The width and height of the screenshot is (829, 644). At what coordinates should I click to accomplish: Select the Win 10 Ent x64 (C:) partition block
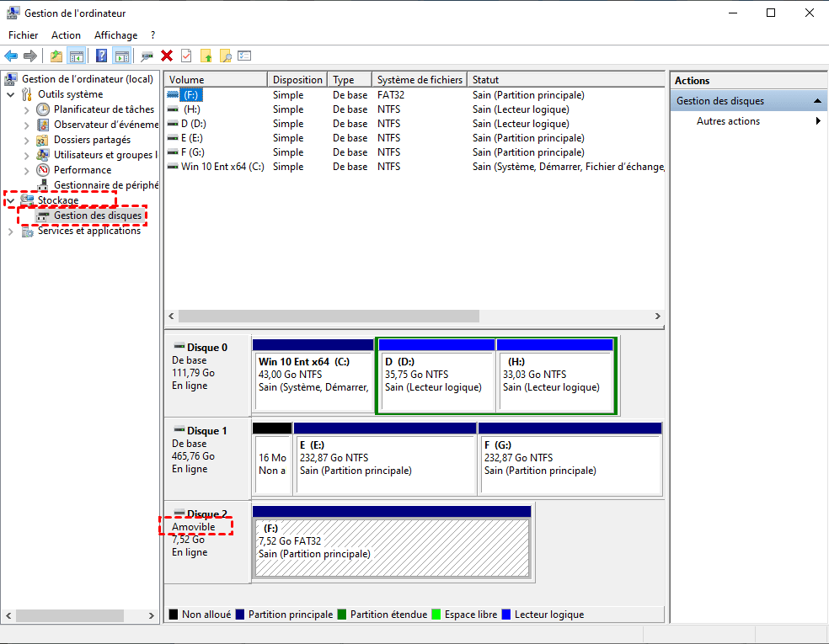pos(313,375)
